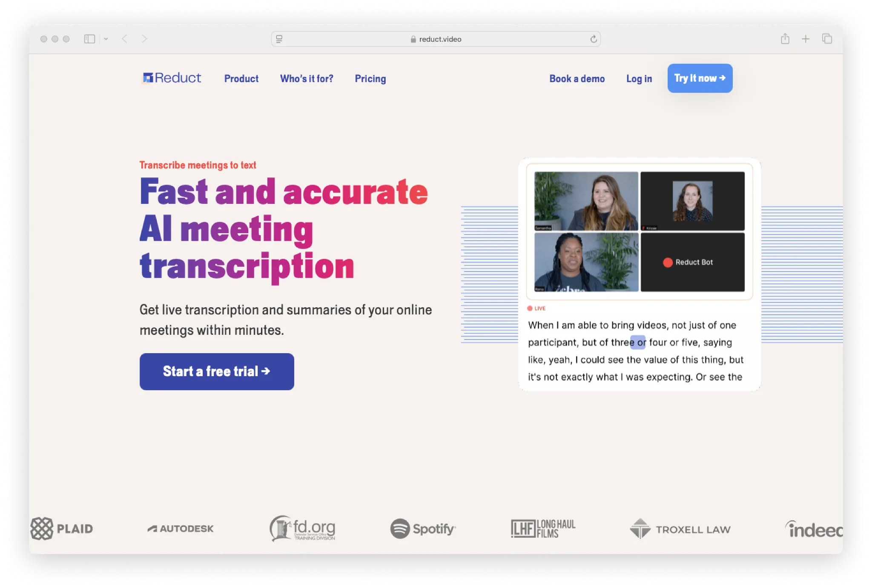Screen dimensions: 872x588
Task: Open the Share menu icon
Action: tap(785, 39)
